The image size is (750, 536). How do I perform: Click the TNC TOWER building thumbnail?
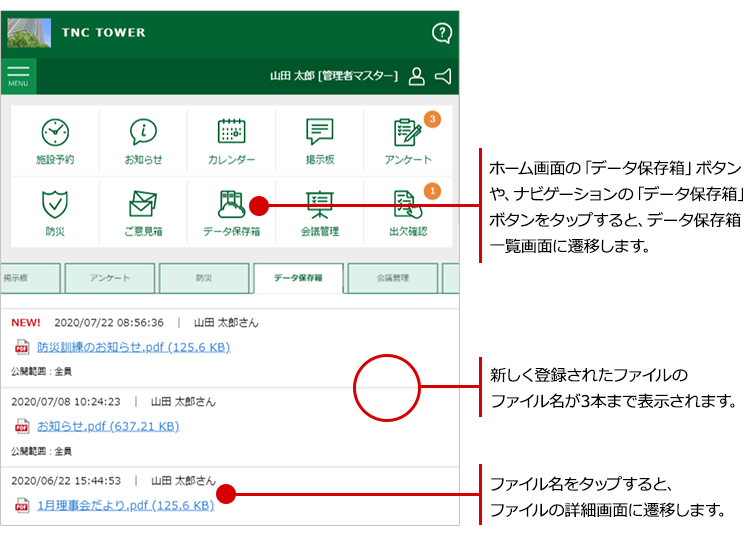[x=29, y=32]
